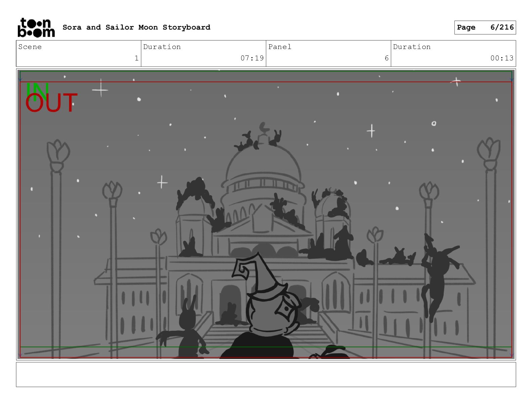Select the "Panel" header label

pos(280,47)
